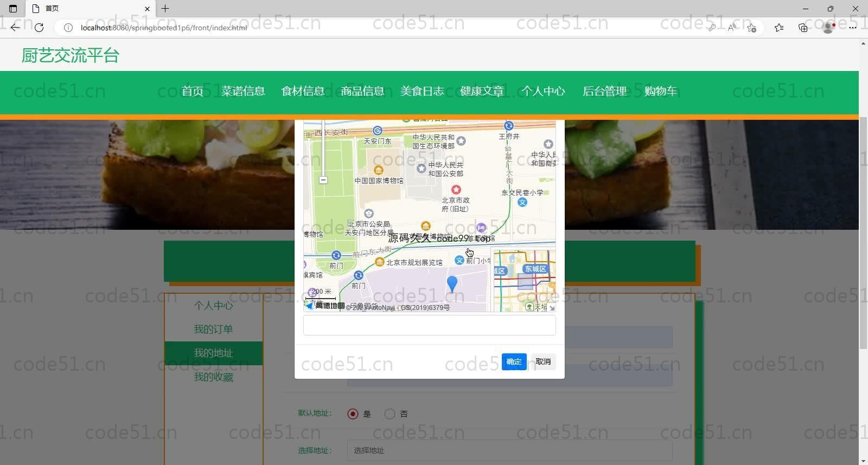Click the 东交民巷小学 school icon
Screen dimensions: 868x465
point(522,202)
